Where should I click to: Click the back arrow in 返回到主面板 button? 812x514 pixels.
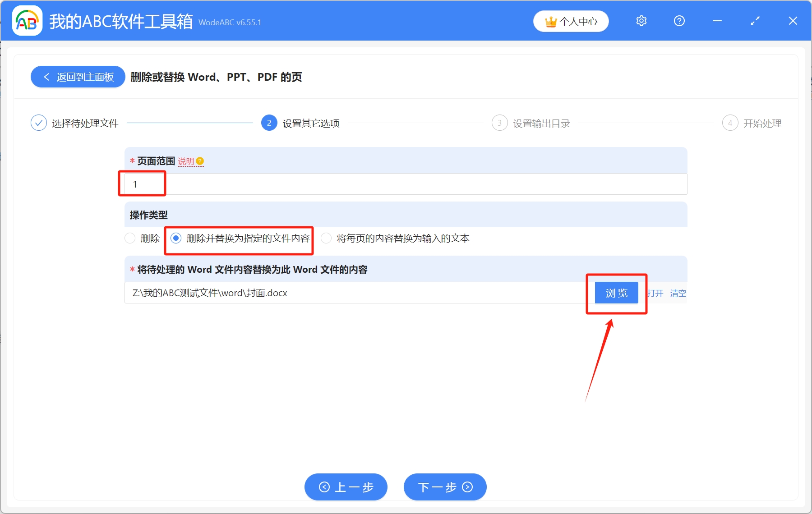point(46,77)
